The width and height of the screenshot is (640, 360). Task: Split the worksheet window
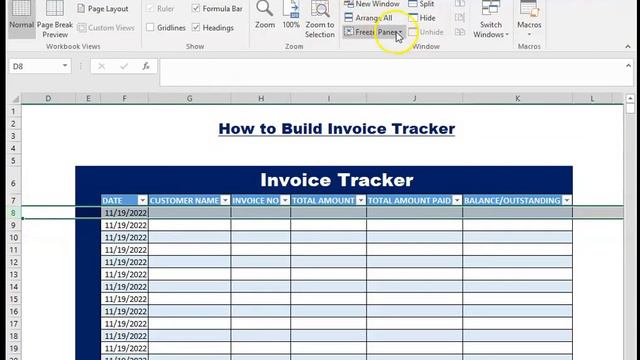click(x=421, y=4)
